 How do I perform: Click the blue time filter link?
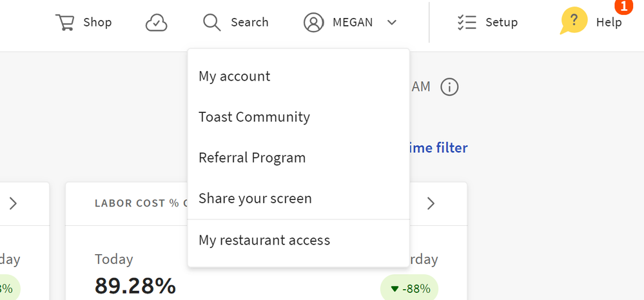click(x=437, y=148)
